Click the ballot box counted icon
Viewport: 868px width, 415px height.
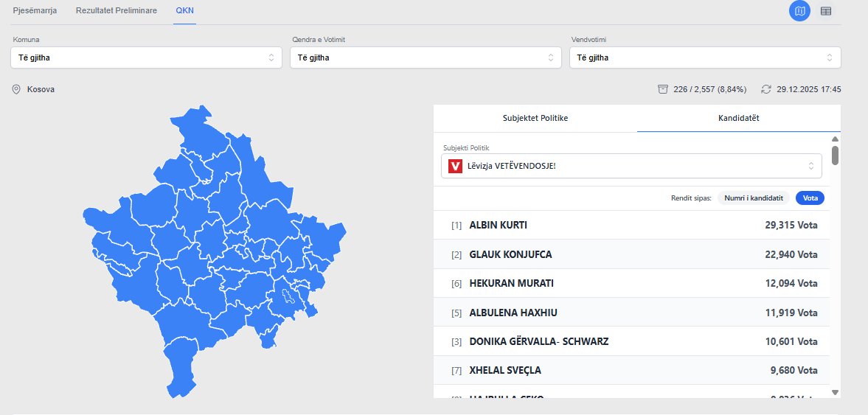(x=663, y=89)
